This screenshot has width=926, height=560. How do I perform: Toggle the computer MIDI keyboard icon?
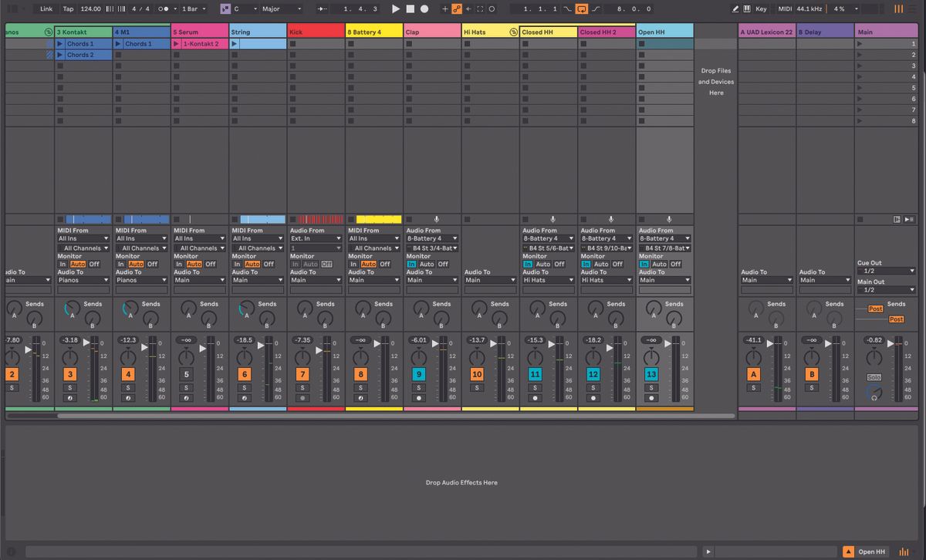click(x=745, y=9)
